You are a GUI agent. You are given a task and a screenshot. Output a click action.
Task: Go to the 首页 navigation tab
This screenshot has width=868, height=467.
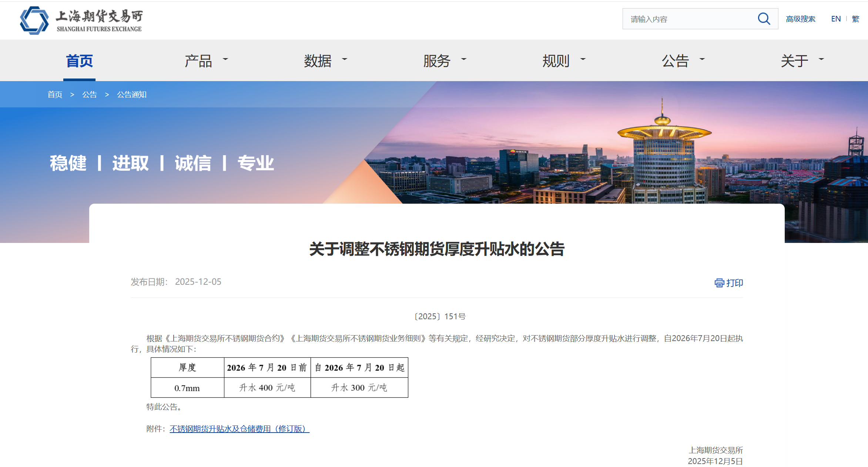pyautogui.click(x=79, y=61)
